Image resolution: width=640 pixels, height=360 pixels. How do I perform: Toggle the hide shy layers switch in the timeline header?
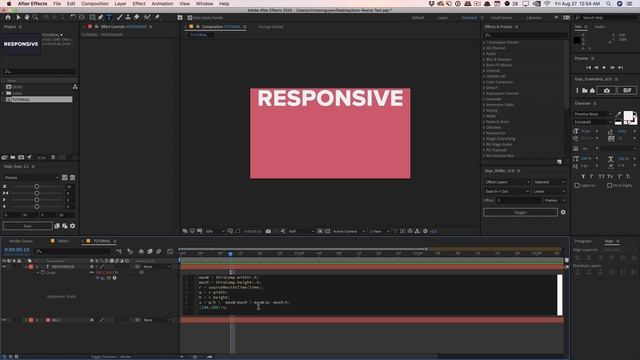tap(141, 251)
